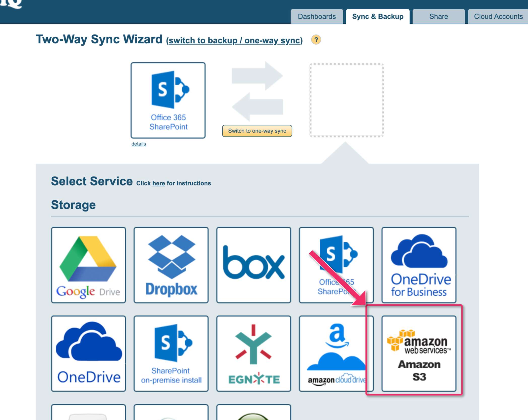Select Office 365 SharePoint in Storage list
528x420 pixels.
pyautogui.click(x=336, y=265)
